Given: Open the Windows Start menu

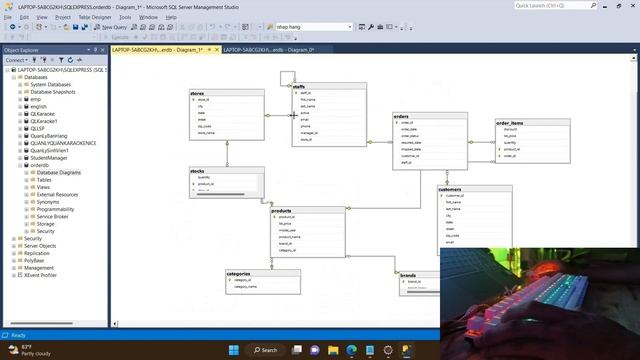Looking at the screenshot, I should point(234,350).
